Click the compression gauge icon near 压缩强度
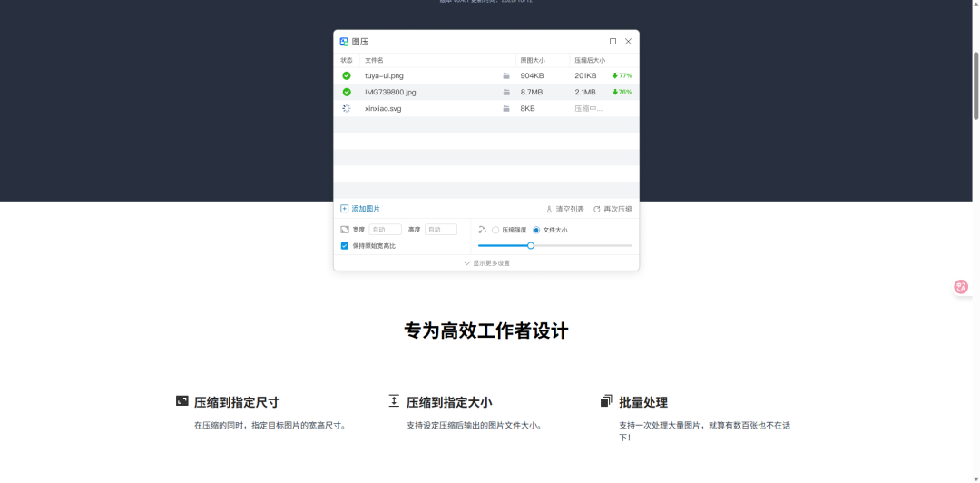The image size is (980, 483). pyautogui.click(x=482, y=230)
